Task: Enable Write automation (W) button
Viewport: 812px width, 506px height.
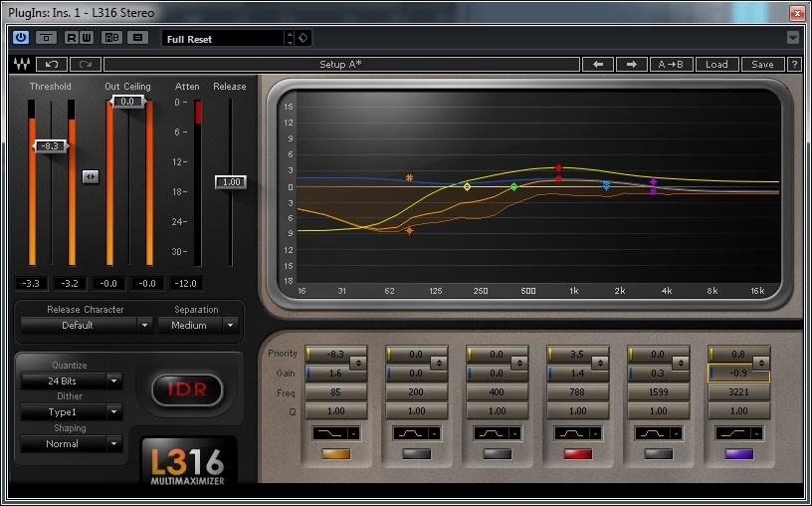Action: pos(87,37)
